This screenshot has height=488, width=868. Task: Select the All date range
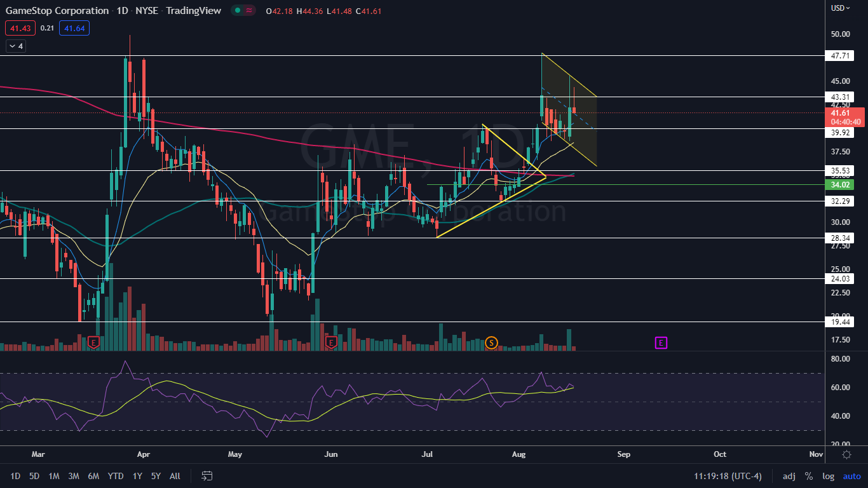175,476
